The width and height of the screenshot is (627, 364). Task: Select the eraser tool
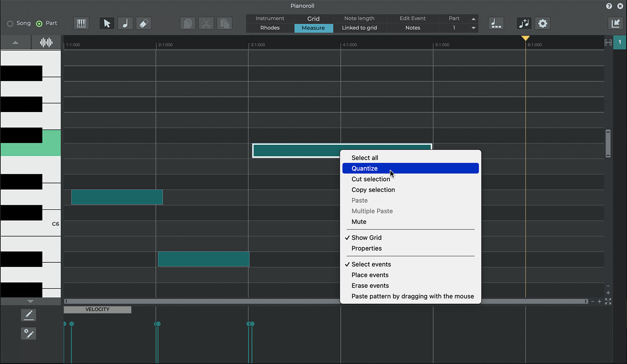coord(144,23)
